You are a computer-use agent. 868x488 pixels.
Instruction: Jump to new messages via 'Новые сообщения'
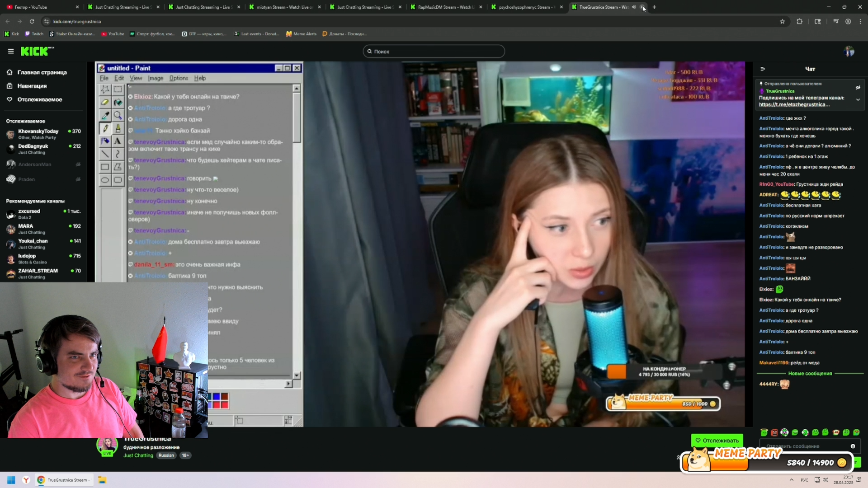click(x=810, y=374)
